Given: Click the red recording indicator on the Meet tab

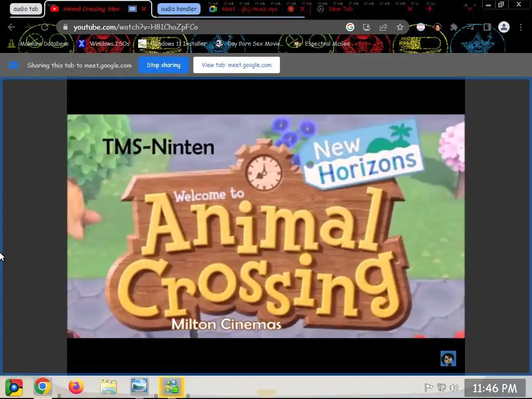Looking at the screenshot, I should [291, 9].
